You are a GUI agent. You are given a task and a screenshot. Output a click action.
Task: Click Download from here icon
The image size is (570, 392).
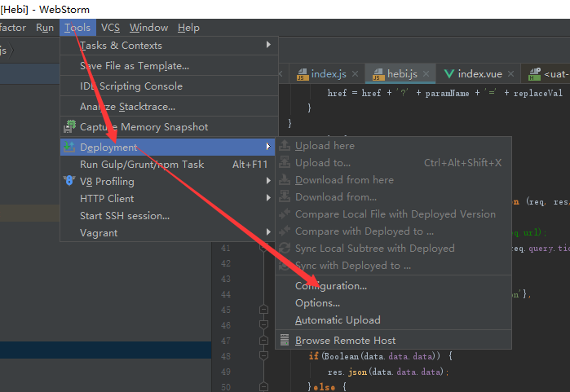point(285,179)
